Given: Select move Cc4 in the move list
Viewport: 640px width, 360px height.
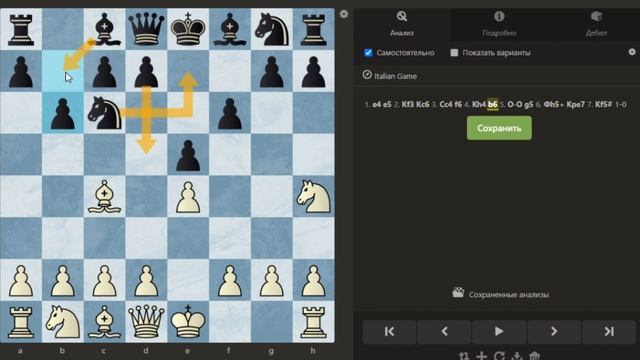Looking at the screenshot, I should [x=445, y=104].
